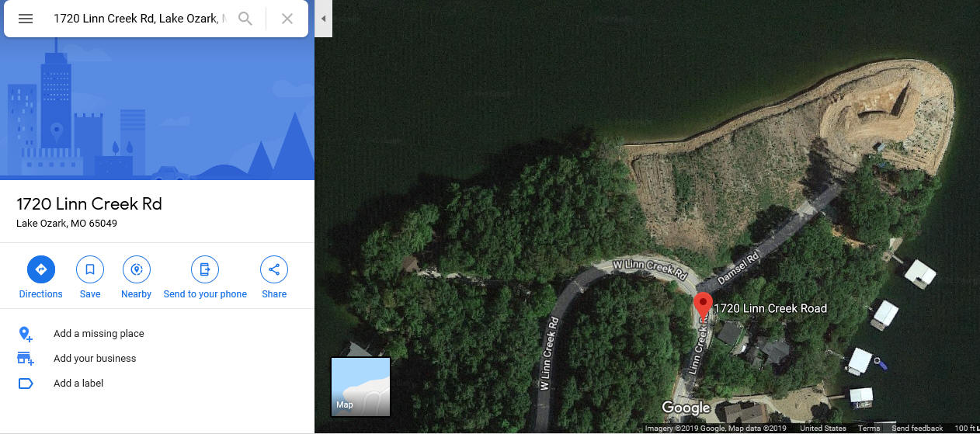Clear the search with X icon
Image resolution: width=980 pixels, height=434 pixels.
[287, 19]
